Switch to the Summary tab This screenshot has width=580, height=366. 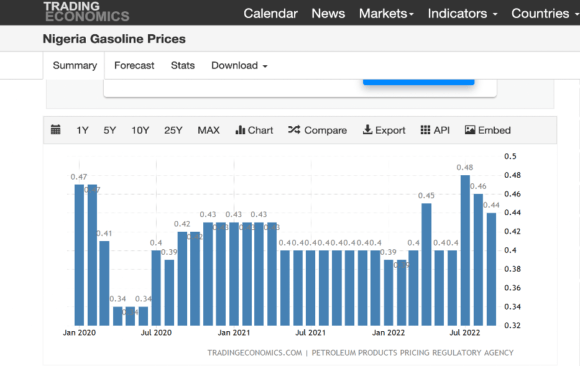[x=75, y=66]
